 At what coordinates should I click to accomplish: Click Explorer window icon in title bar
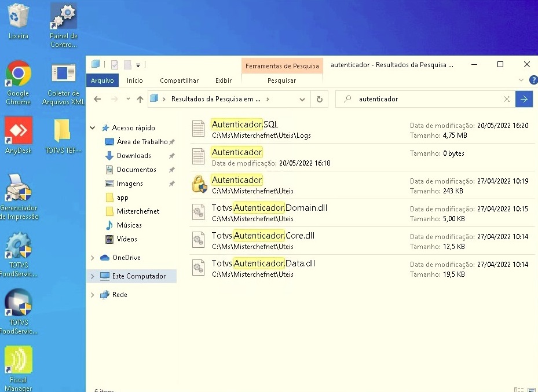96,64
